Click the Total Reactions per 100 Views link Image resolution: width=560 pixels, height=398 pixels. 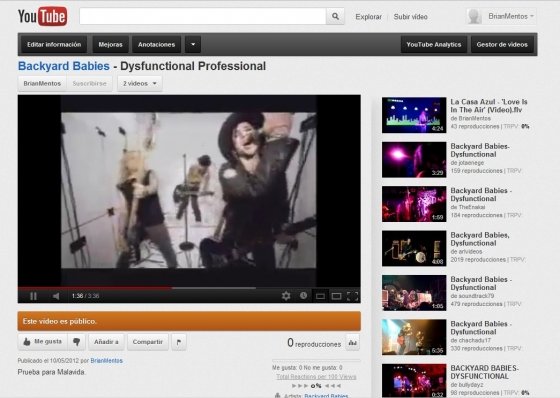(x=316, y=377)
